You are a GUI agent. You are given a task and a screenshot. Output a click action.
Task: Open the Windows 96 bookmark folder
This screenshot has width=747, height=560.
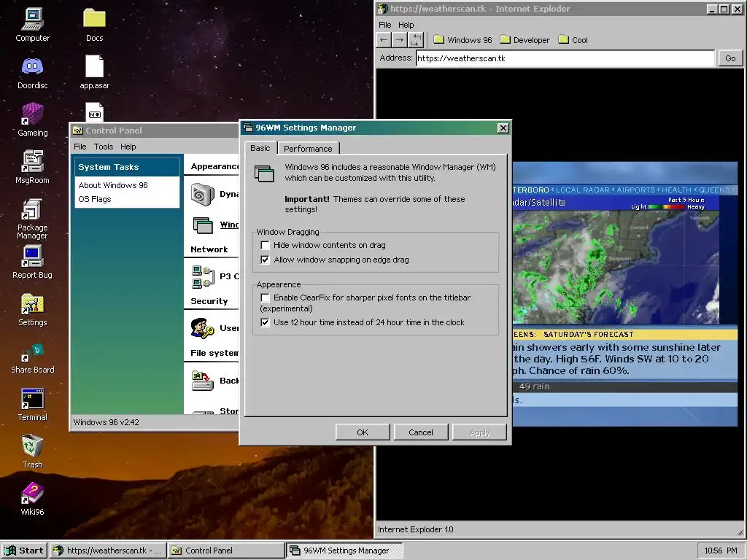tap(462, 40)
